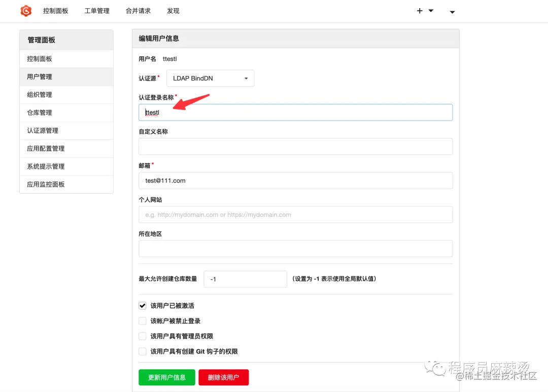Go to 仓库管理 in sidebar

[x=66, y=113]
